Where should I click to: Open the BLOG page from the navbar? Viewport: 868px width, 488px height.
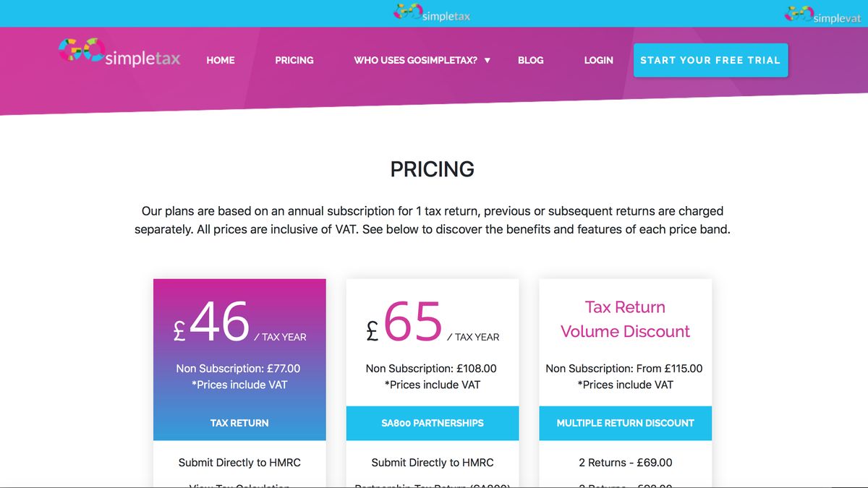(x=530, y=60)
